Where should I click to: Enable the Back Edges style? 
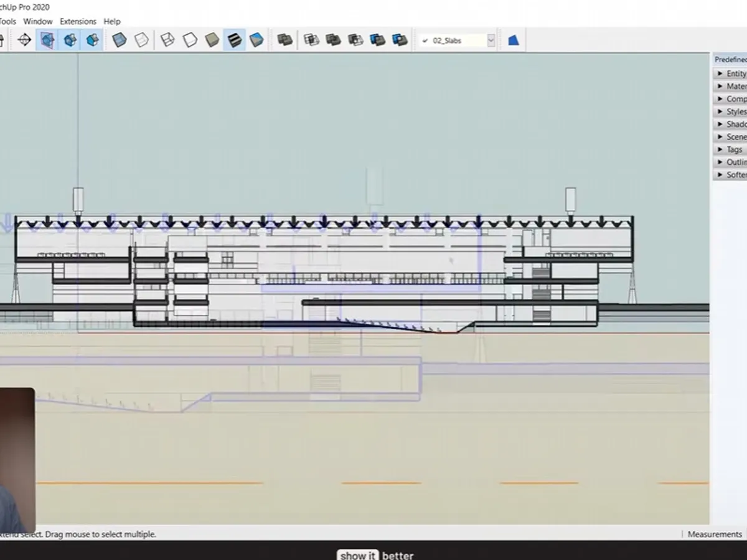[142, 39]
